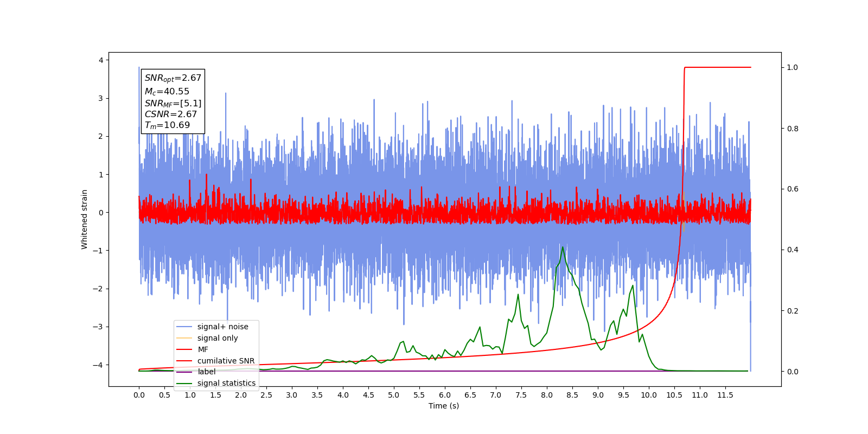Click the 2.5 x-axis tick label
Viewport: 868px width, 434px height.
click(266, 395)
